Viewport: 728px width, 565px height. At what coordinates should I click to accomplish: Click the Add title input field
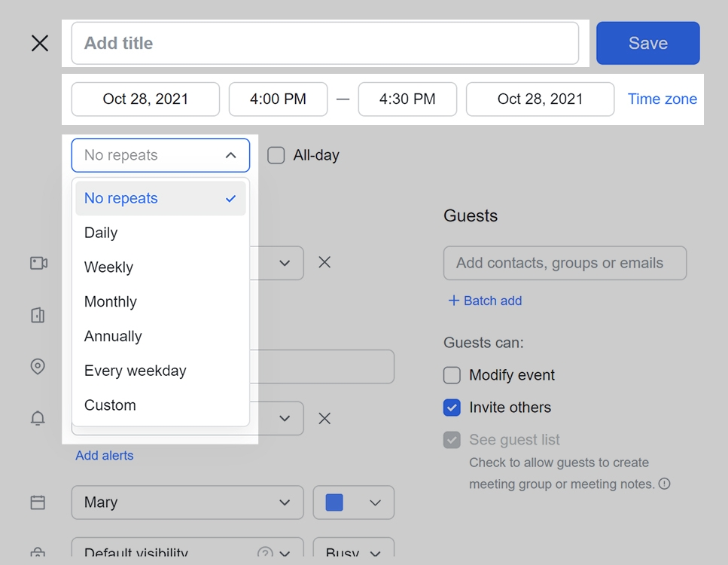pyautogui.click(x=325, y=43)
